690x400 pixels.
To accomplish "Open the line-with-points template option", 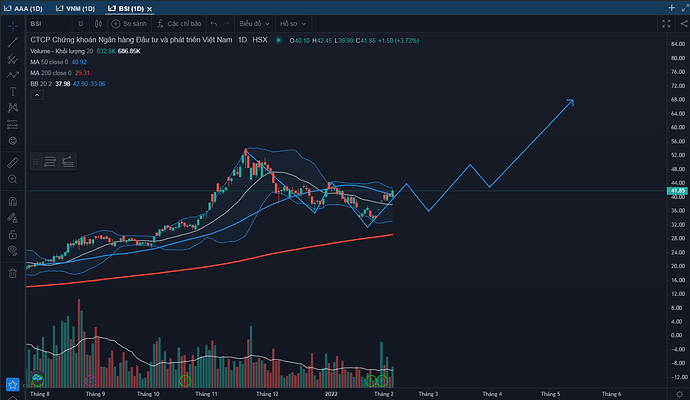I will 67,161.
